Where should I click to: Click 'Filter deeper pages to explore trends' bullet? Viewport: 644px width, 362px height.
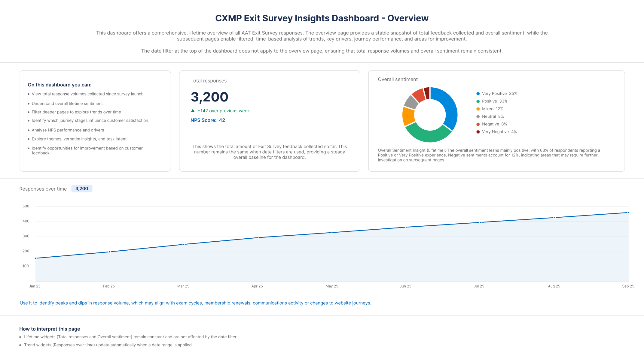pyautogui.click(x=76, y=112)
